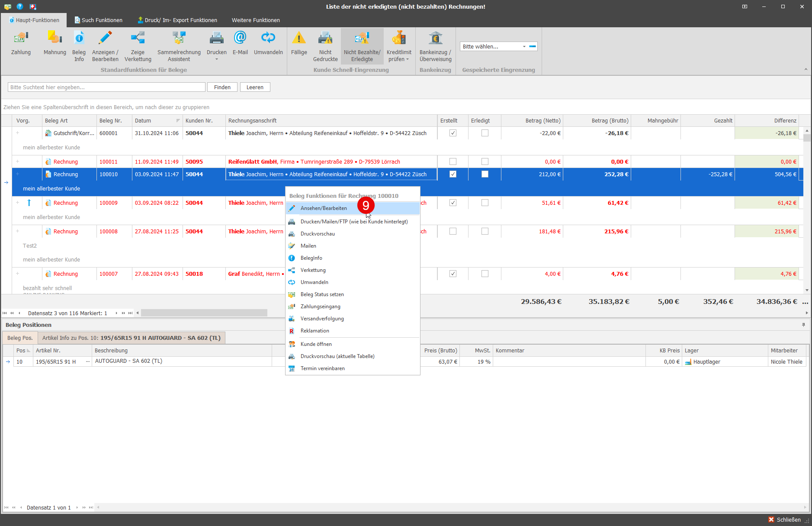
Task: Click Druckvorschau (aktuelle Tabelle) entry
Action: [353, 356]
